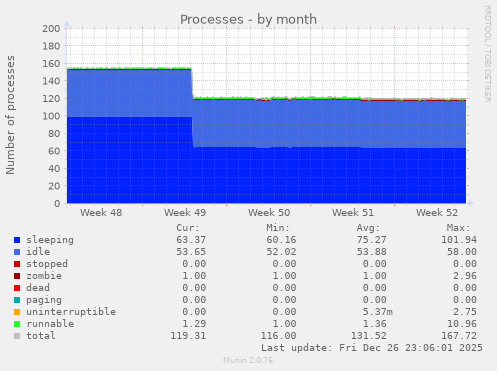Screen dimensions: 497x371
Task: Click the 200 y-axis tick label
Action: (x=51, y=28)
